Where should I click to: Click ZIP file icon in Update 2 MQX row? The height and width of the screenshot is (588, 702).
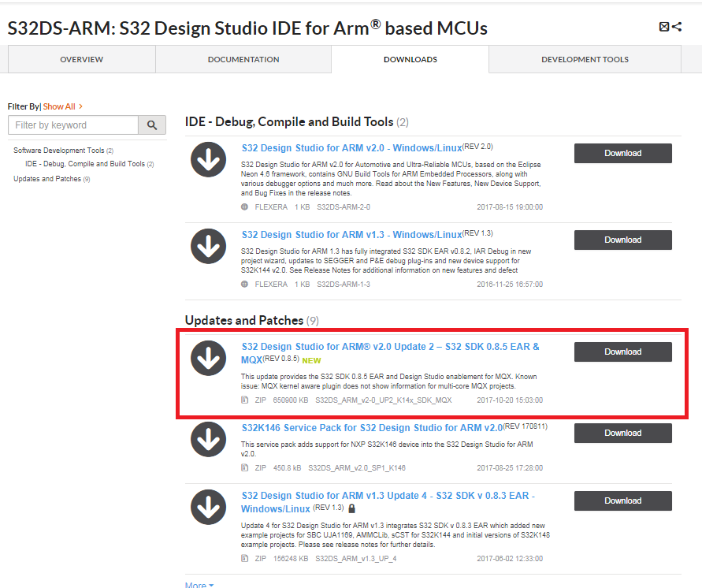(x=244, y=400)
